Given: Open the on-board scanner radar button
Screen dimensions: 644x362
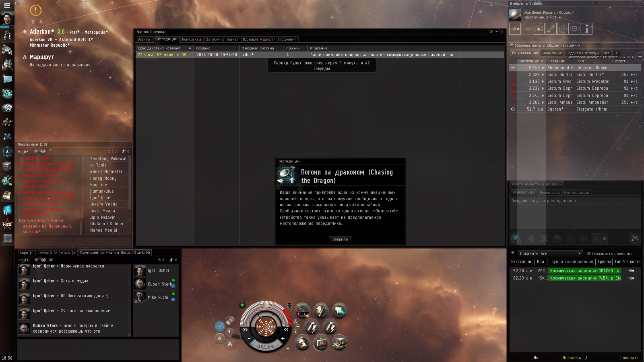Looking at the screenshot, I should tap(229, 332).
